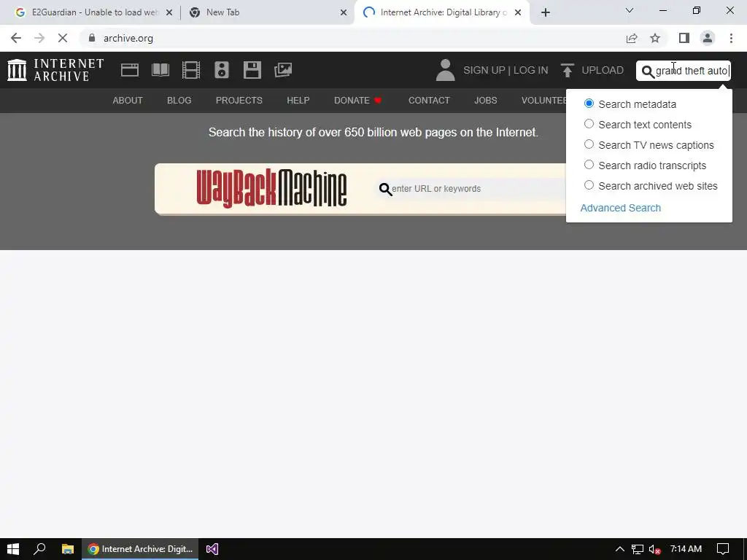This screenshot has width=747, height=560.
Task: Open the Books/Texts collection icon
Action: point(160,70)
